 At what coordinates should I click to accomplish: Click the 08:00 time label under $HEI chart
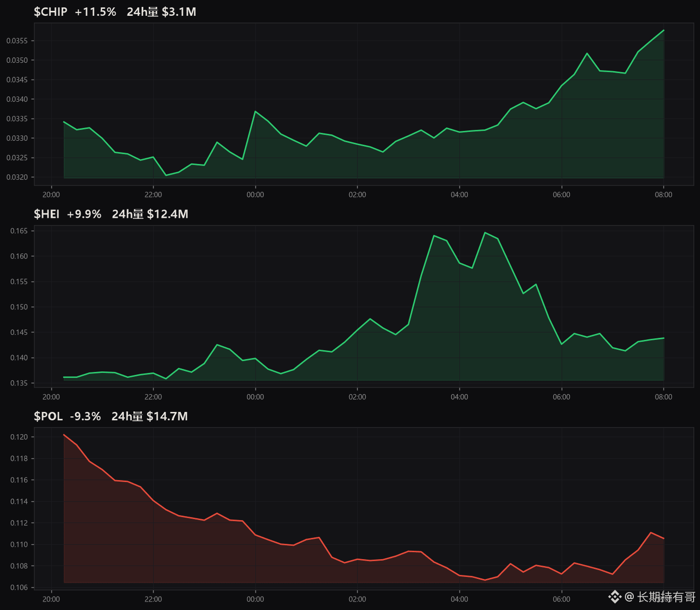pos(663,397)
